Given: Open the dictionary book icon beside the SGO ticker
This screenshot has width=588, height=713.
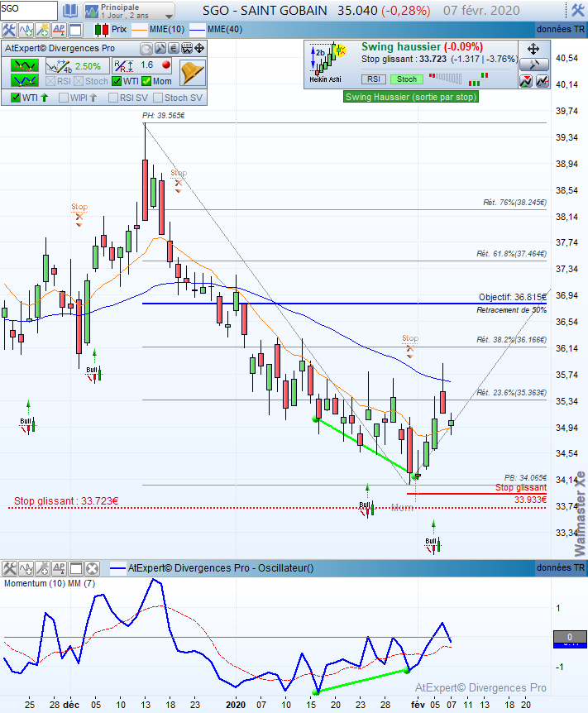Looking at the screenshot, I should tap(70, 11).
